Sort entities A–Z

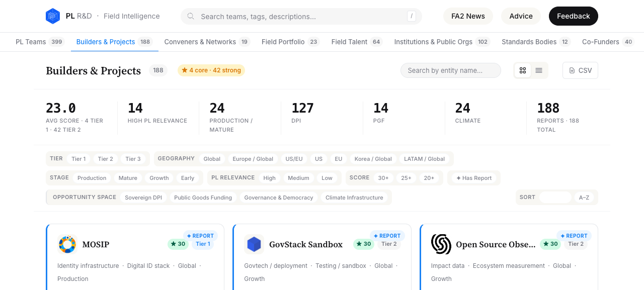tap(584, 198)
